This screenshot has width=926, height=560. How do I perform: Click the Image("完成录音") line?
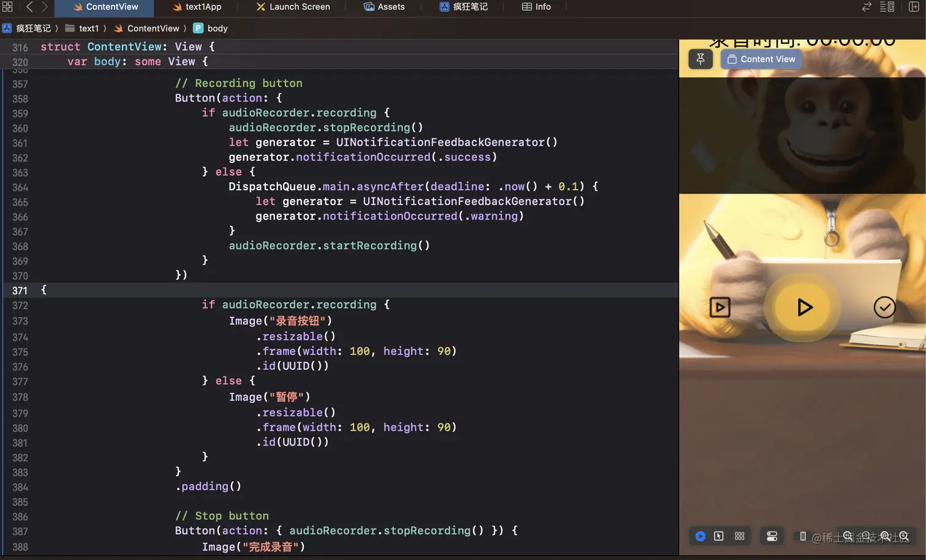(254, 547)
